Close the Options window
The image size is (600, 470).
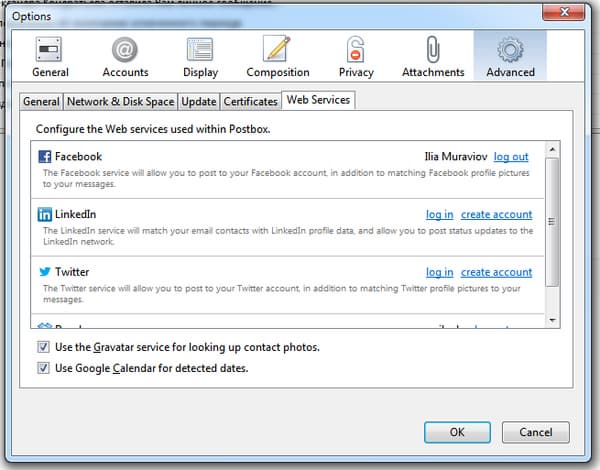click(x=564, y=12)
